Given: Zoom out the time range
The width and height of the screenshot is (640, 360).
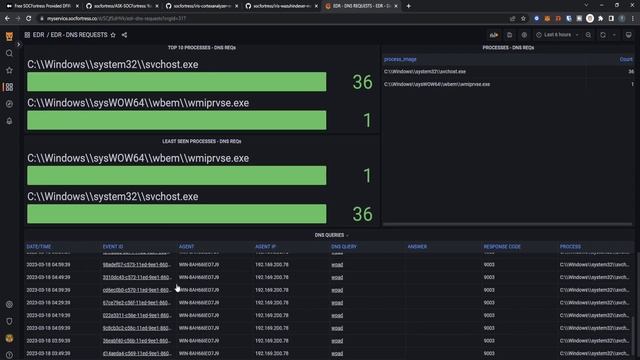Looking at the screenshot, I should pos(588,35).
